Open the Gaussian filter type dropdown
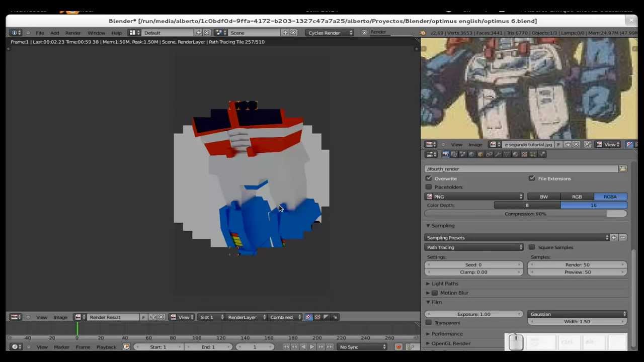This screenshot has width=644, height=362. pos(577,314)
